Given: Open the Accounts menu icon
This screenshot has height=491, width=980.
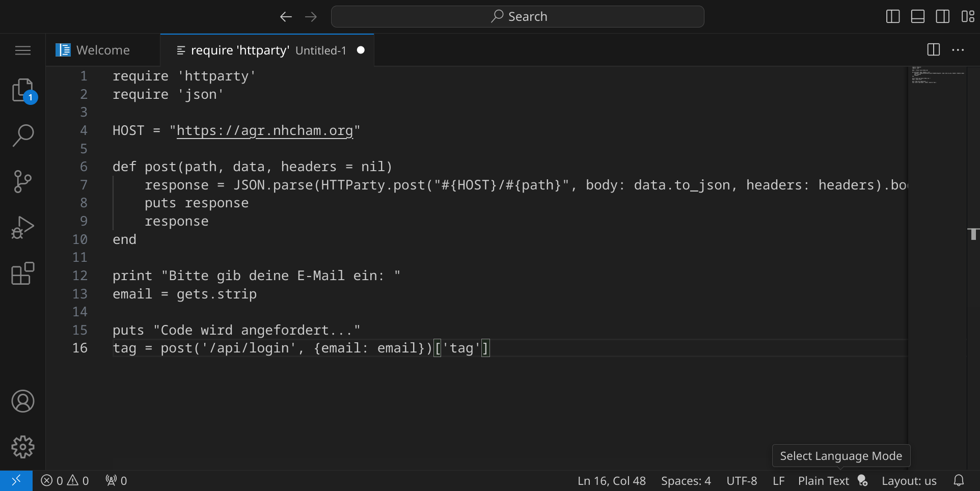Looking at the screenshot, I should tap(23, 401).
